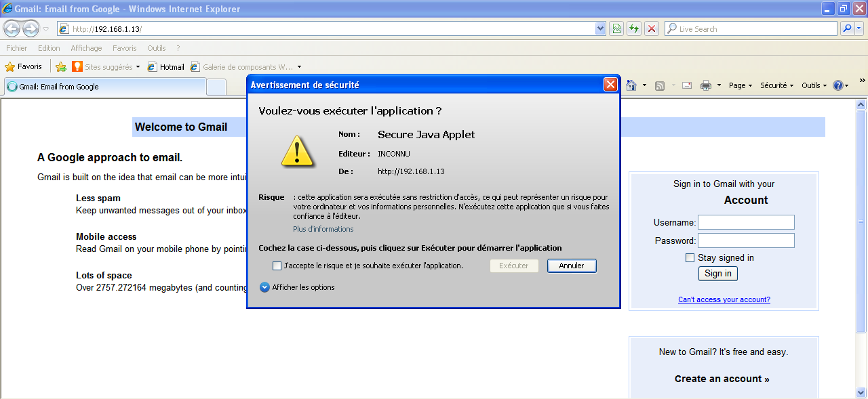Click the Add to Favorites Bar star icon
The width and height of the screenshot is (868, 399).
[61, 67]
